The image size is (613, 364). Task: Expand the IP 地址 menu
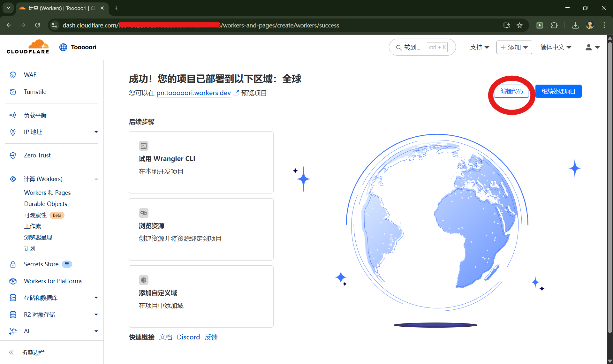click(96, 132)
